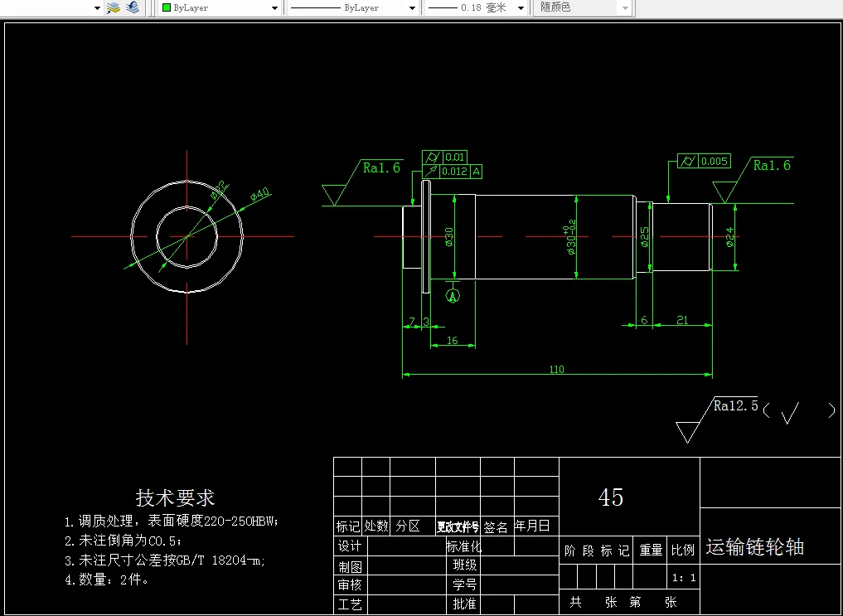Select the right Ra1.6 roughness text above ø24
The image size is (843, 616).
click(x=772, y=166)
